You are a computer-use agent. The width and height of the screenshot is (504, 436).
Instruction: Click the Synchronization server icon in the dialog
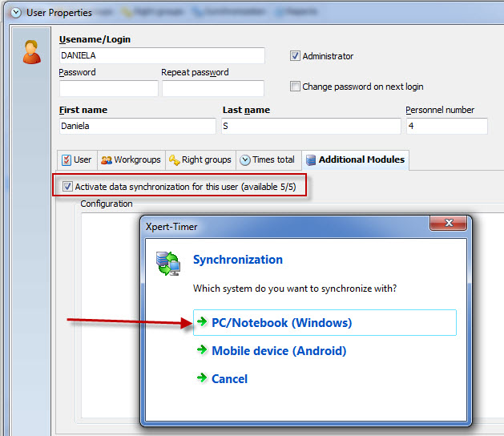pyautogui.click(x=168, y=264)
